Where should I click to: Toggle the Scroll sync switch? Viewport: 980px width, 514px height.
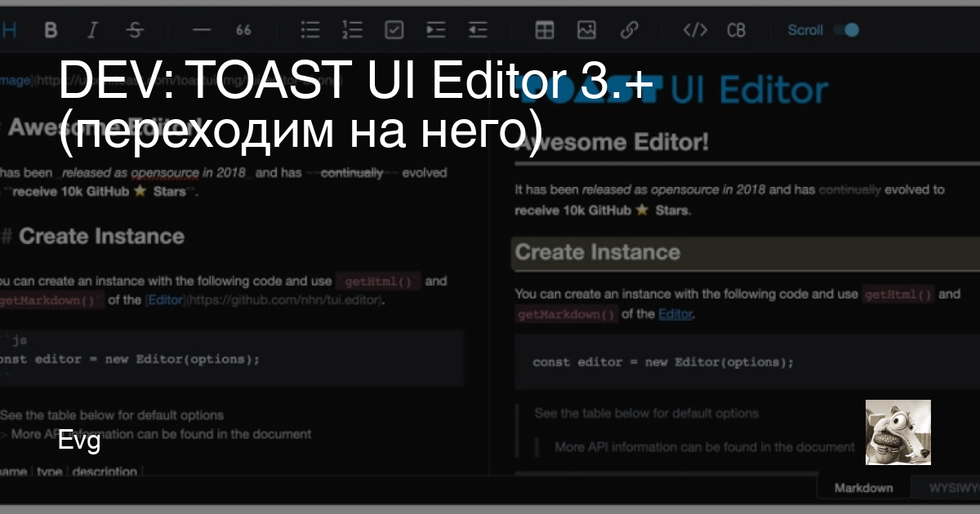[x=846, y=29]
